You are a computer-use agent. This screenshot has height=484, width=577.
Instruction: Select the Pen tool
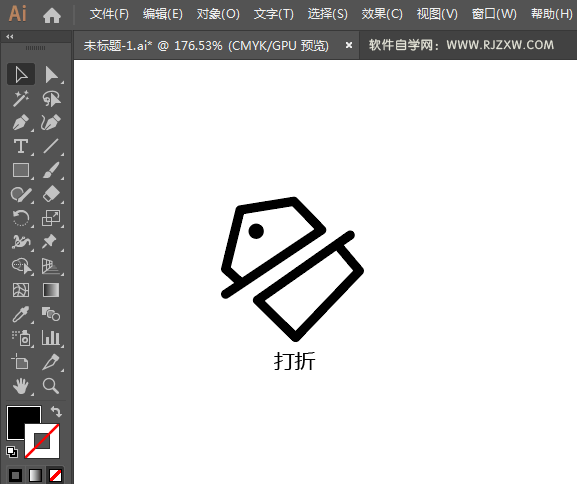21,123
